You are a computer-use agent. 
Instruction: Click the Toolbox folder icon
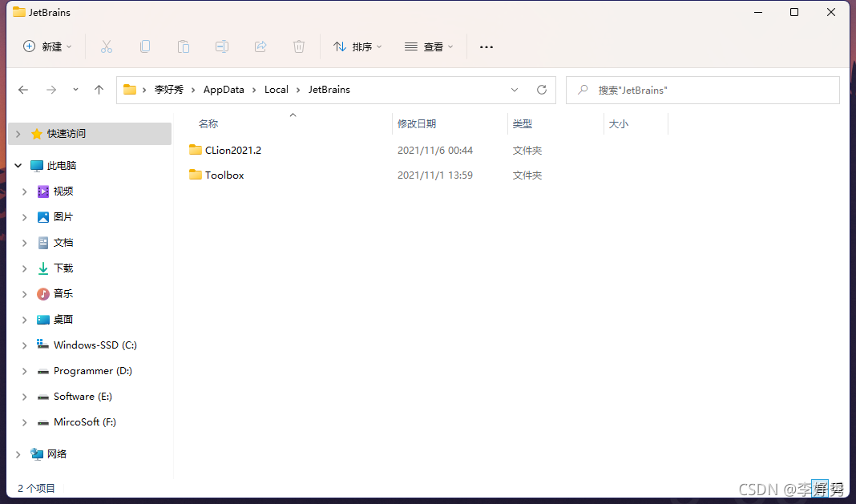196,175
